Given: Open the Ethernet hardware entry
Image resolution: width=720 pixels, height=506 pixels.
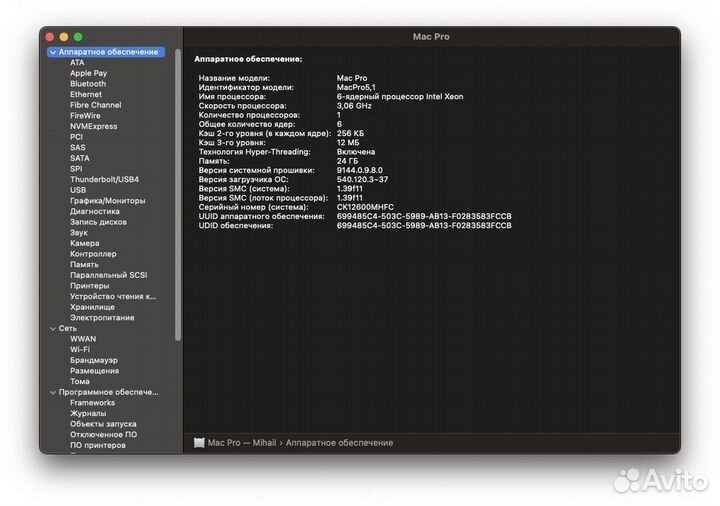Looking at the screenshot, I should click(x=86, y=95).
